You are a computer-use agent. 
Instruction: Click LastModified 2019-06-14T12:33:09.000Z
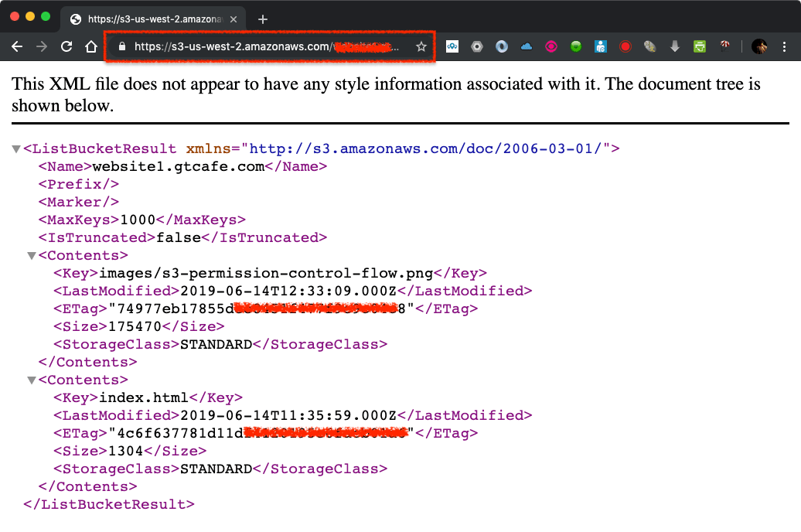pos(288,291)
